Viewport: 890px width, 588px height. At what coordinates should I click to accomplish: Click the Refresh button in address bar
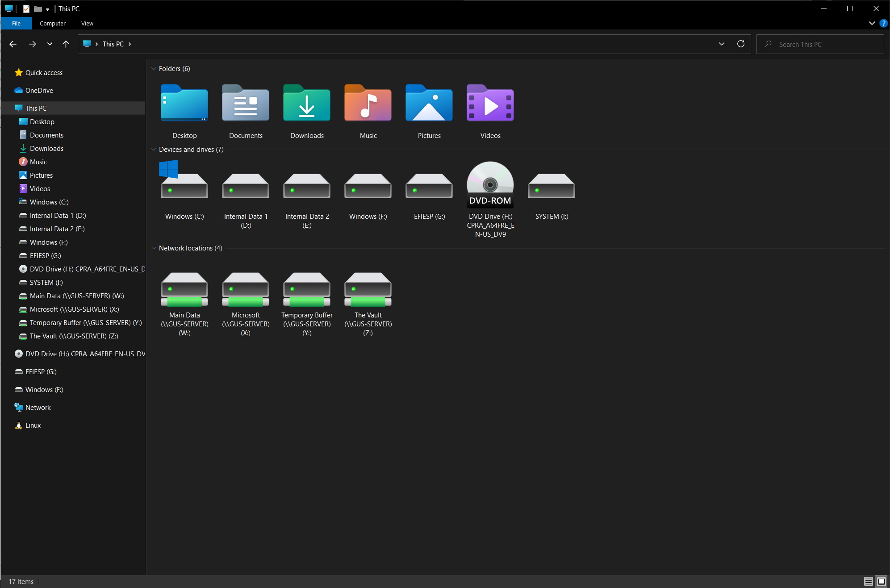coord(740,44)
